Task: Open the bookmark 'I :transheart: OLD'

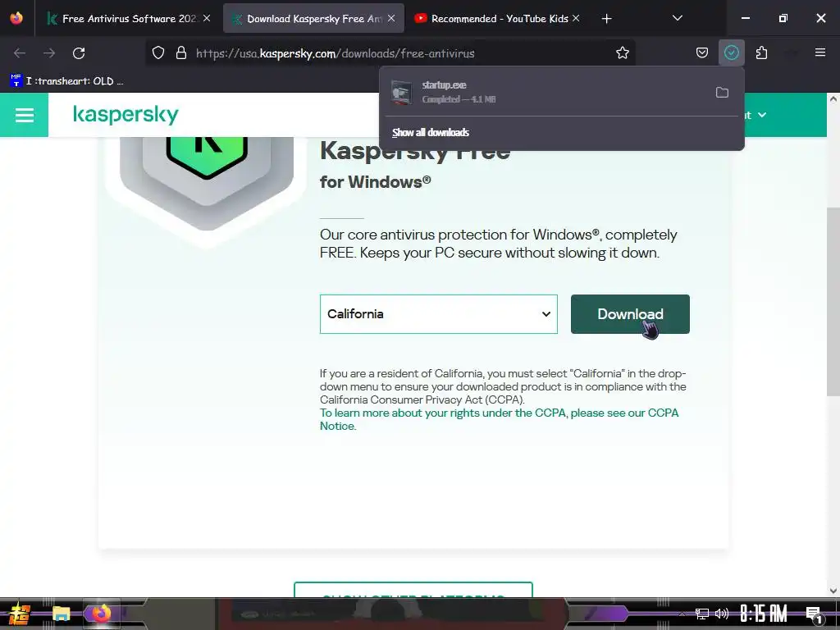Action: (66, 81)
